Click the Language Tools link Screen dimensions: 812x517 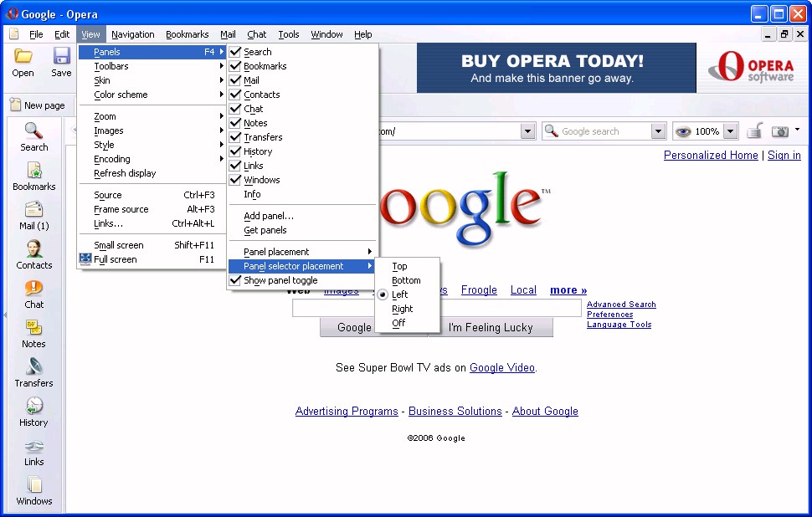tap(619, 325)
